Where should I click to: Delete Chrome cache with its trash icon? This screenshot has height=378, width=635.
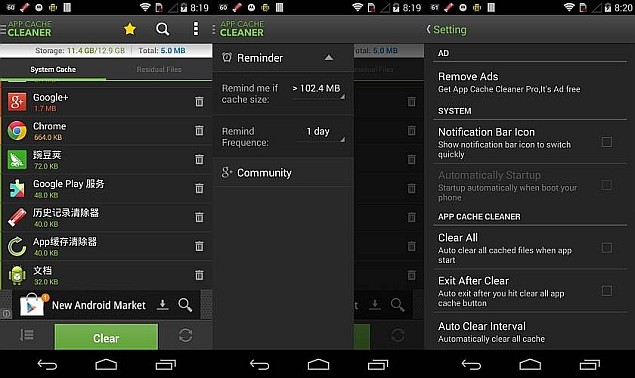click(x=199, y=130)
